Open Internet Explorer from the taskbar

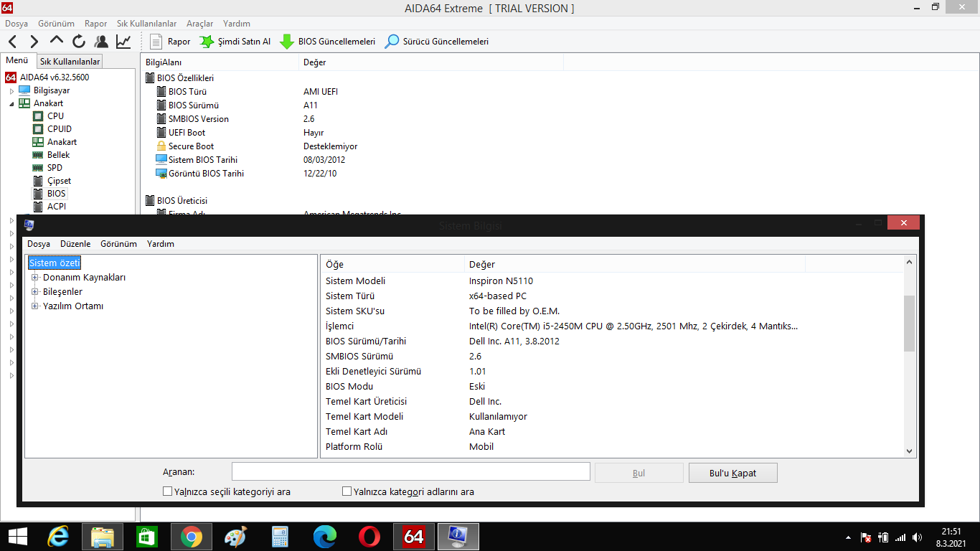[58, 537]
